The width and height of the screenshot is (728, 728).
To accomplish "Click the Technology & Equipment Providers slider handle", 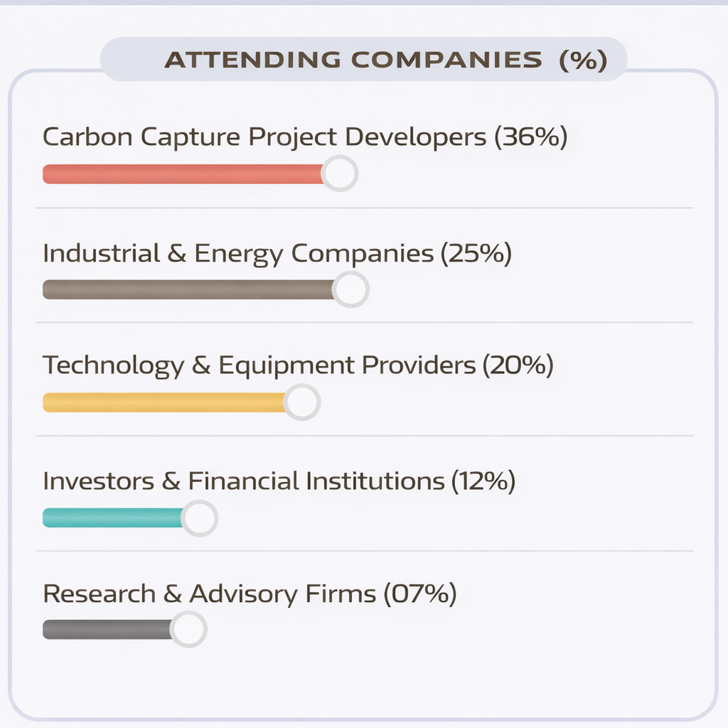I will coord(302,402).
